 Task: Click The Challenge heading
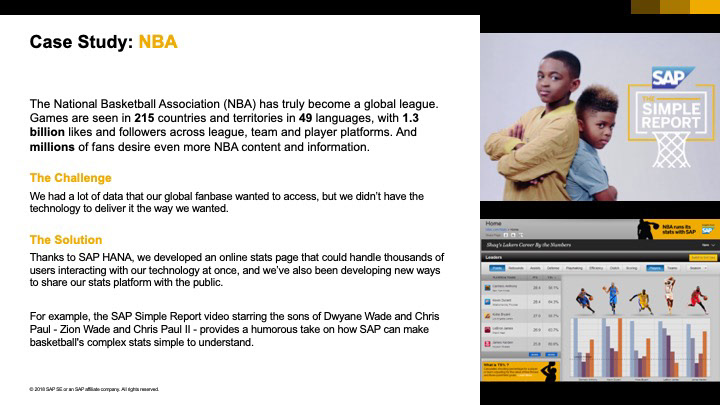pyautogui.click(x=70, y=178)
